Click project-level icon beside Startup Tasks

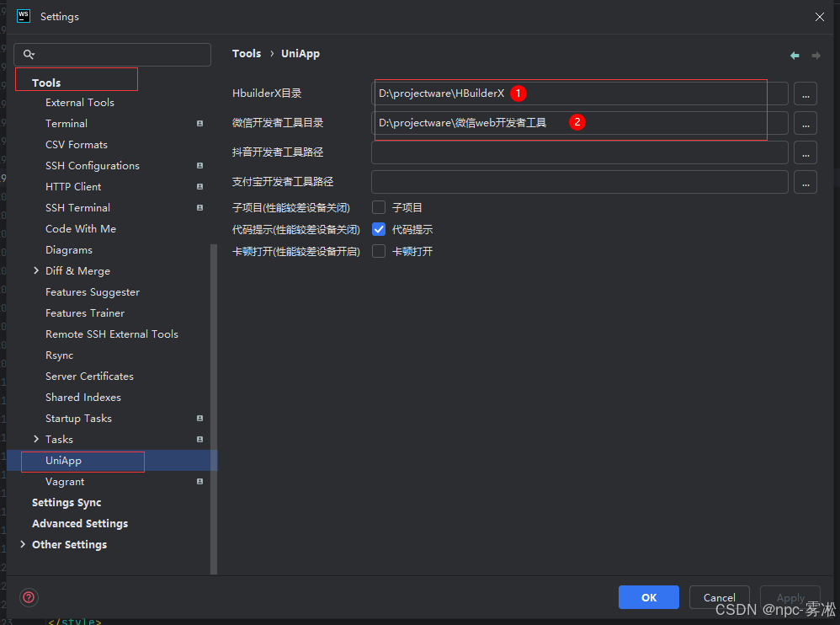point(199,418)
